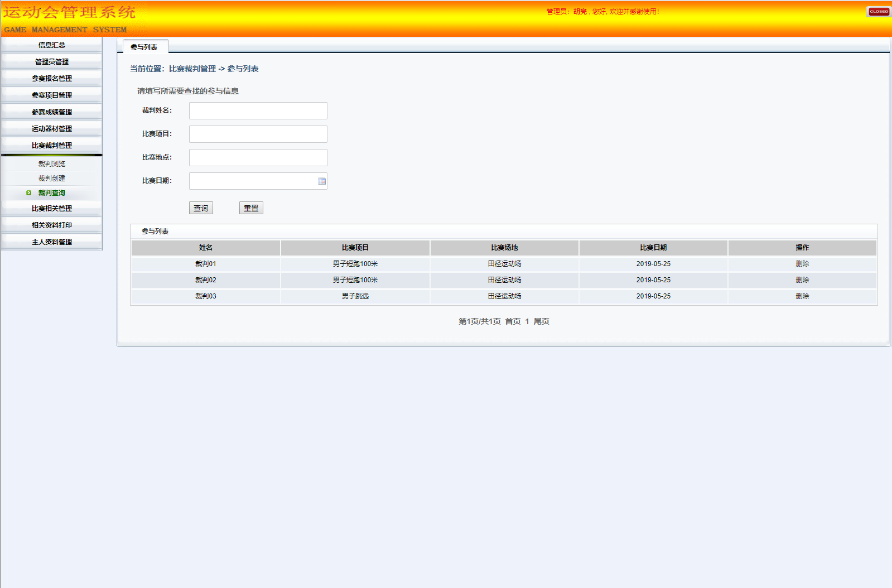Click the date 2019-05-25 in 裁判02 row
The height and width of the screenshot is (588, 892).
[x=653, y=280]
